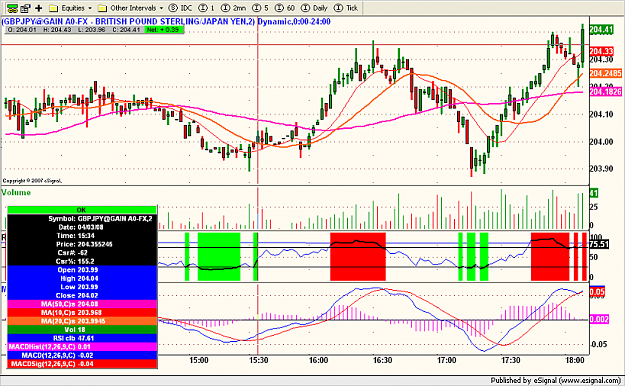The width and height of the screenshot is (625, 386).
Task: Click the green 204.41 price label
Action: (601, 30)
